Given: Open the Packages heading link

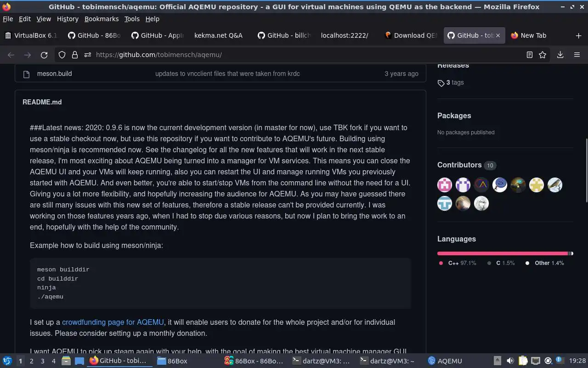Looking at the screenshot, I should [x=454, y=116].
